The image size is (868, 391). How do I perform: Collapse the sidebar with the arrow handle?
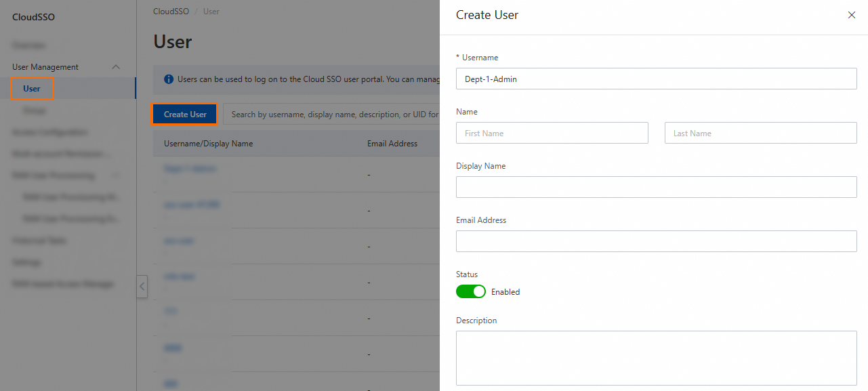point(142,286)
